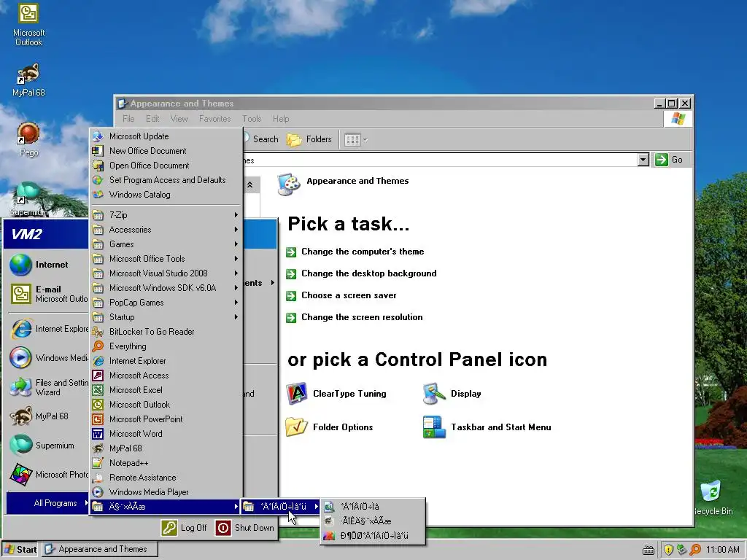Viewport: 747px width, 560px height.
Task: Click Folders toolbar button in window
Action: click(309, 139)
